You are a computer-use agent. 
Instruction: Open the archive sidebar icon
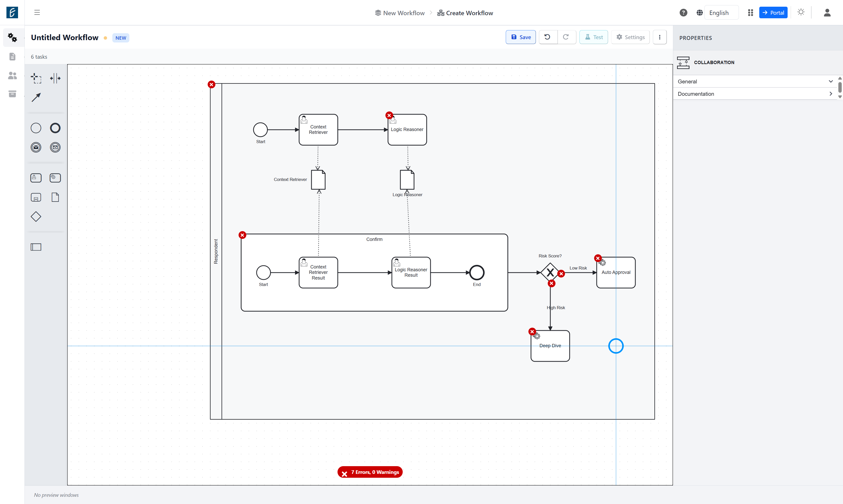(12, 94)
